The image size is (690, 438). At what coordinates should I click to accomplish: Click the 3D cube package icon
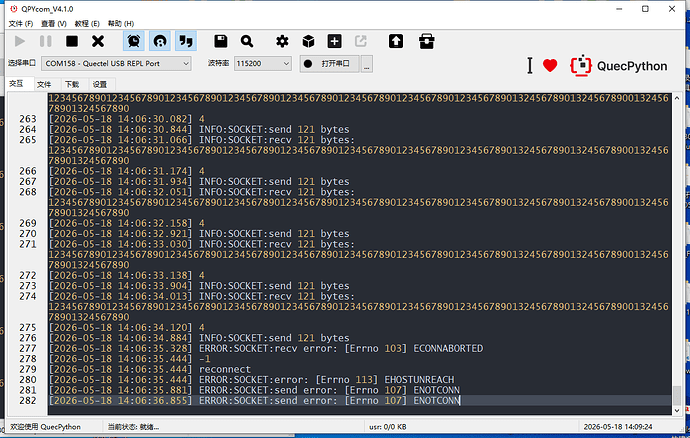308,41
